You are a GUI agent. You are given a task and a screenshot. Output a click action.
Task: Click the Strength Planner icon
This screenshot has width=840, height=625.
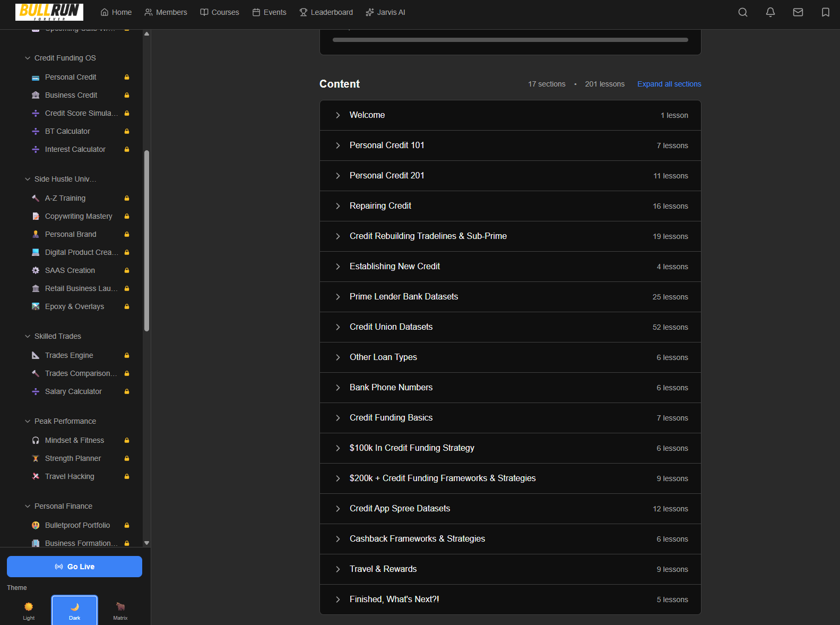pyautogui.click(x=36, y=459)
